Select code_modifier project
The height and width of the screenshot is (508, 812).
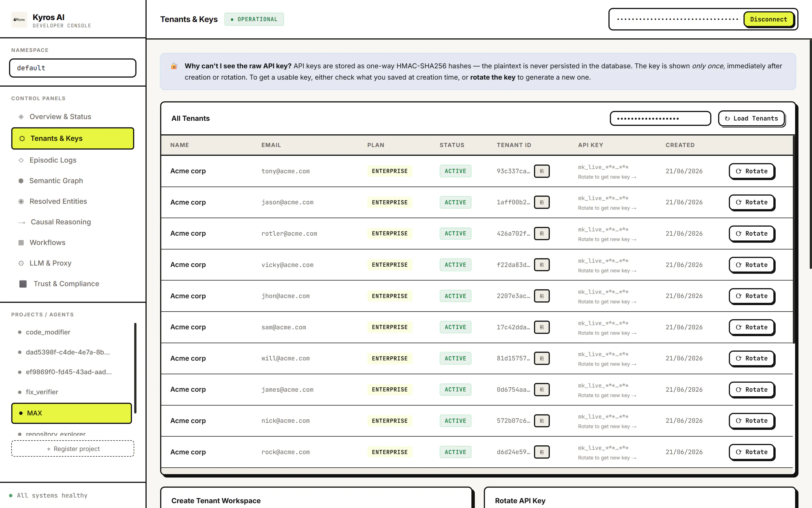click(x=71, y=332)
